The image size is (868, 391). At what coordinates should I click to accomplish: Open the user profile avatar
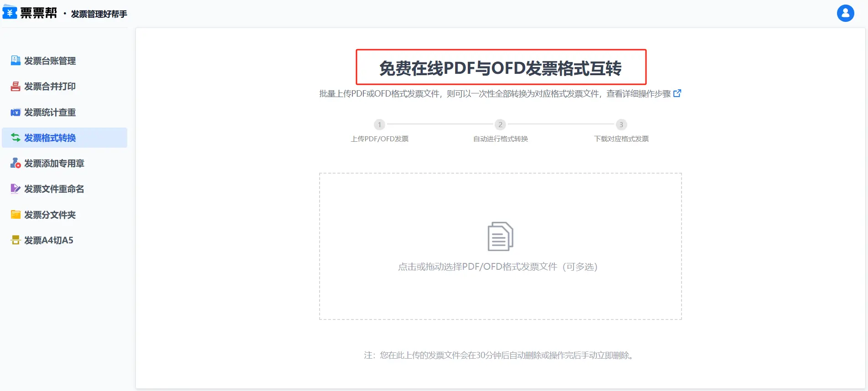[845, 13]
